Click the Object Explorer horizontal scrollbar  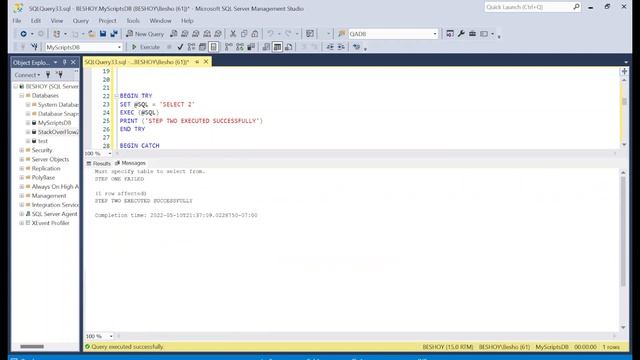click(32, 347)
